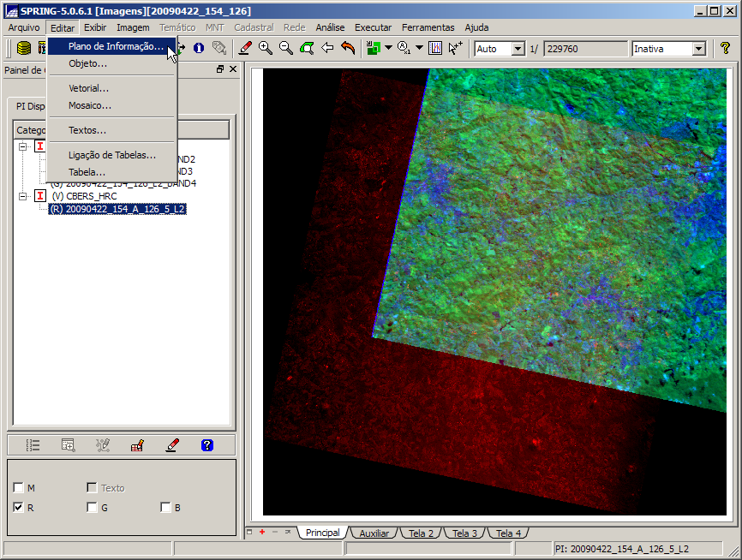The image size is (742, 560).
Task: Click the red undo arrow icon
Action: click(x=348, y=49)
